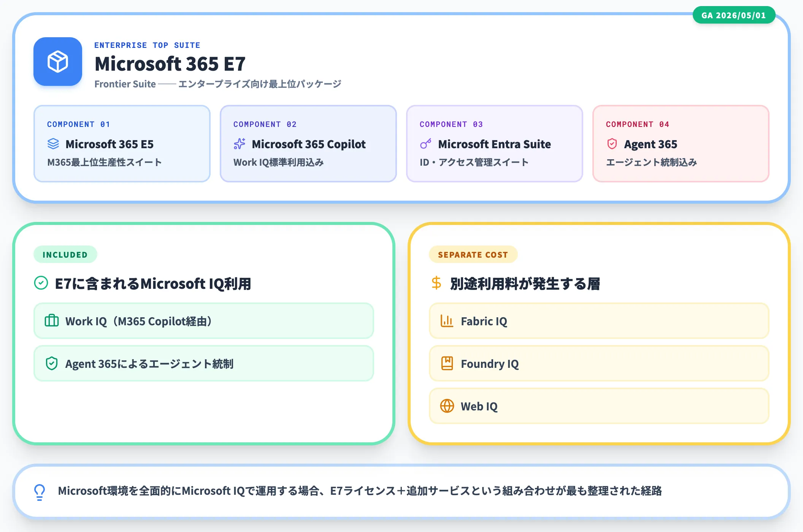Click the globe icon next to Web IQ
The image size is (803, 532).
447,406
